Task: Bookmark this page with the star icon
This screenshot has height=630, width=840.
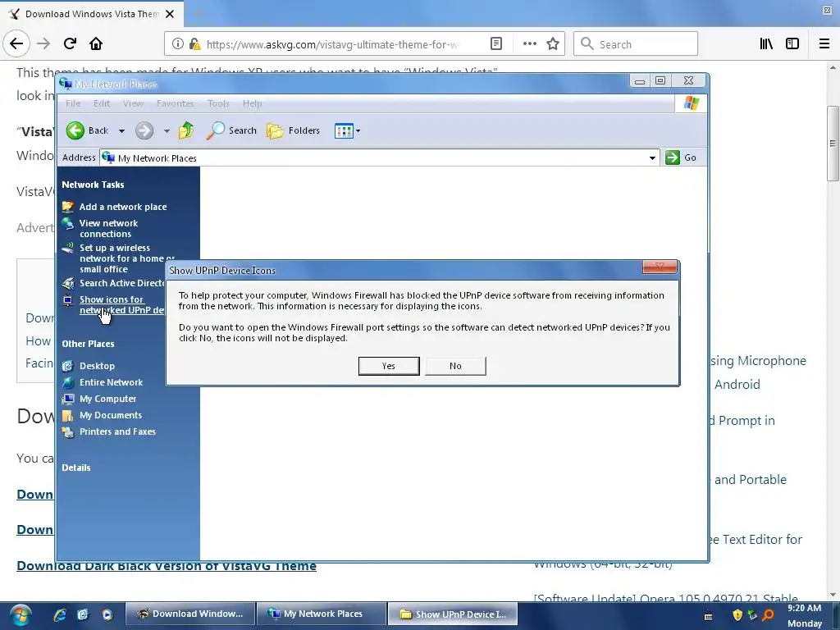Action: pos(553,44)
